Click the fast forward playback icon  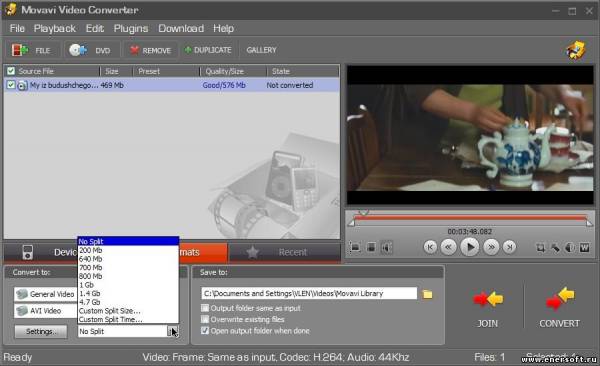[491, 247]
